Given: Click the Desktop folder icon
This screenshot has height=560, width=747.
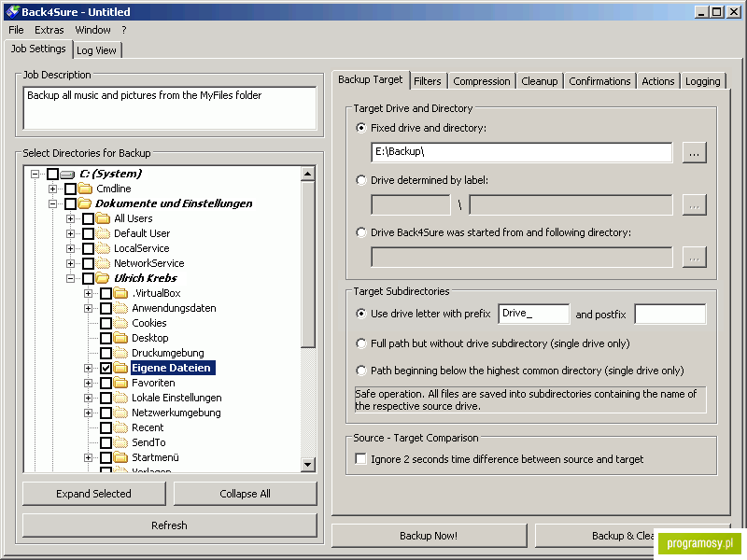Looking at the screenshot, I should [121, 338].
